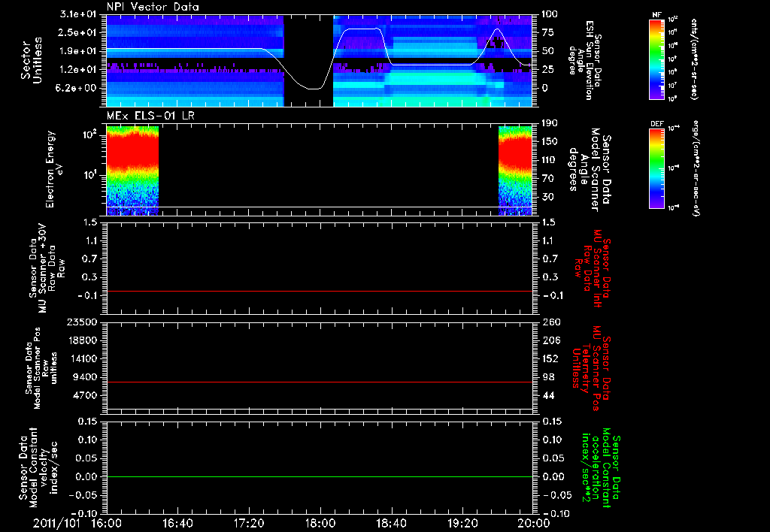The width and height of the screenshot is (770, 532).
Task: Click the 100 sun elevation tick
Action: (x=550, y=14)
